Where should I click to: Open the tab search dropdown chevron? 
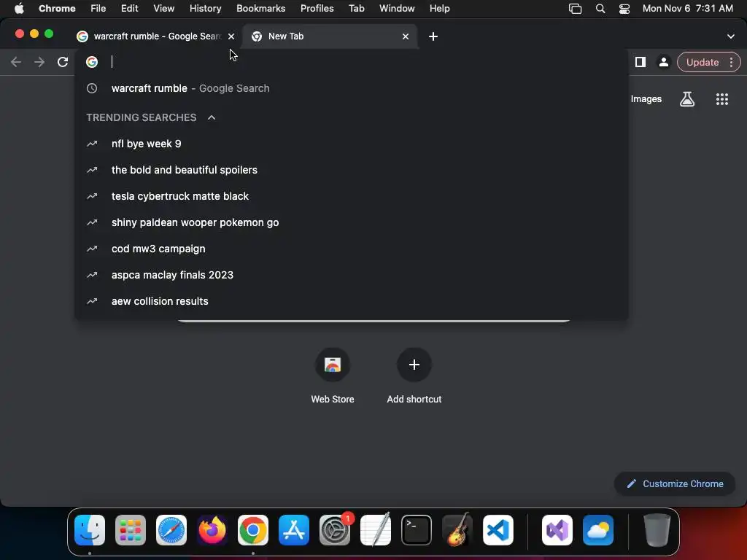[x=730, y=36]
